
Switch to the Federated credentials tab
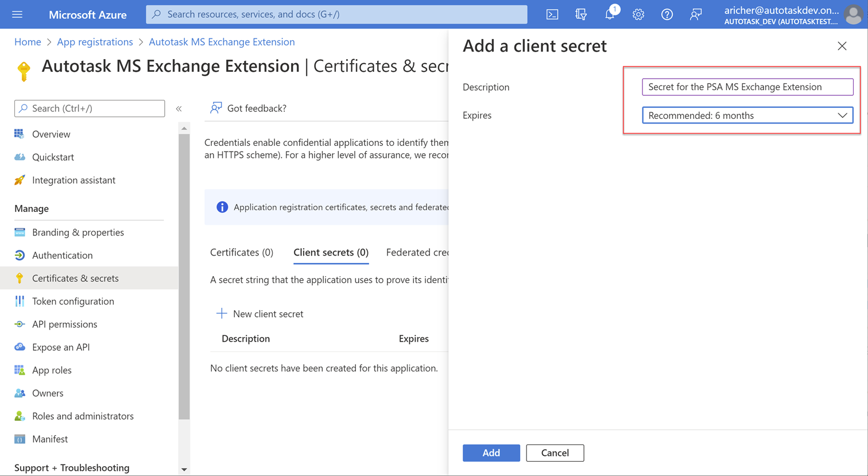[x=417, y=252]
